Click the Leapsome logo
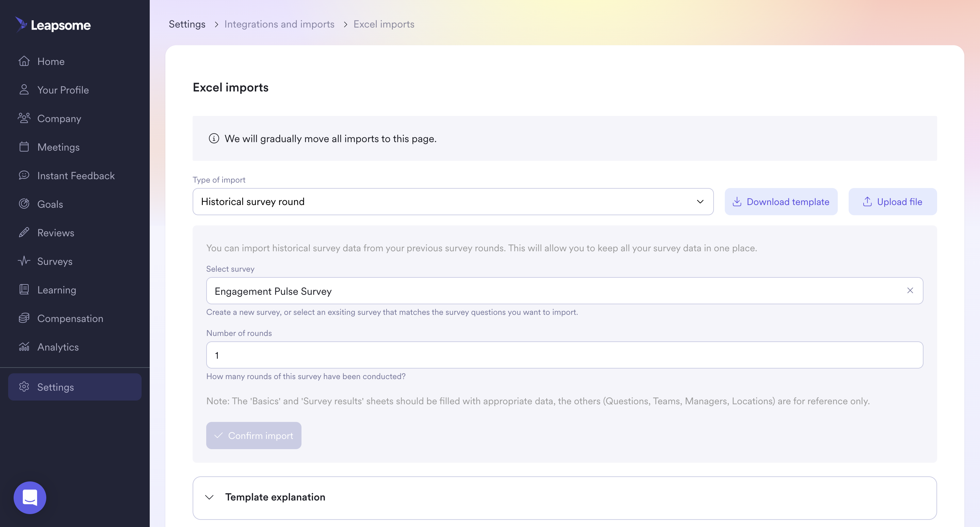This screenshot has height=527, width=980. point(53,25)
